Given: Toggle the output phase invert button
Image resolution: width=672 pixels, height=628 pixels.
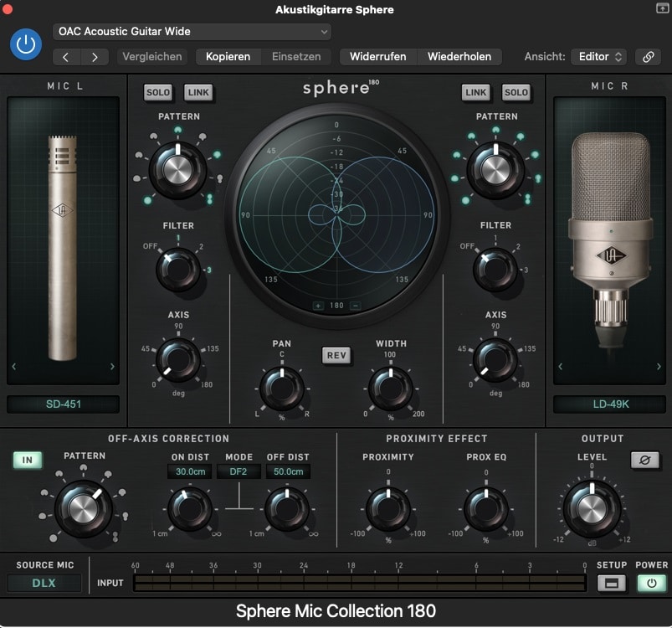Looking at the screenshot, I should [x=645, y=460].
